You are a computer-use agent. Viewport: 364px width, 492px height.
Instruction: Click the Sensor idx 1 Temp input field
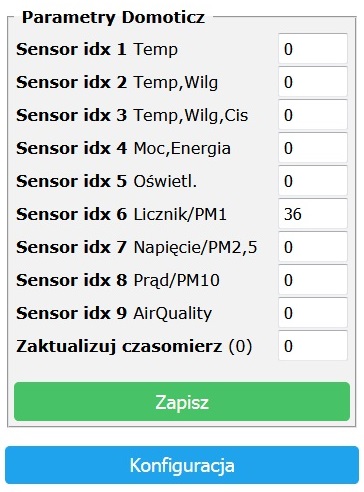pyautogui.click(x=313, y=49)
